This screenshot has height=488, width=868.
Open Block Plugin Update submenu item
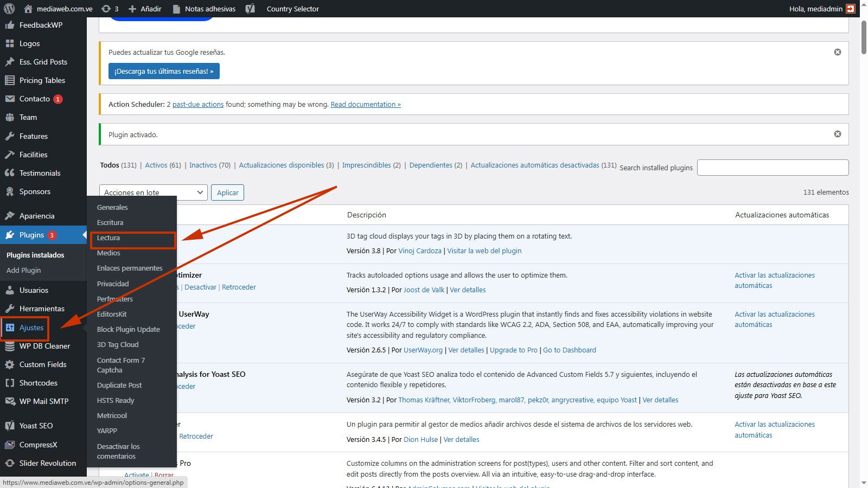pos(129,329)
